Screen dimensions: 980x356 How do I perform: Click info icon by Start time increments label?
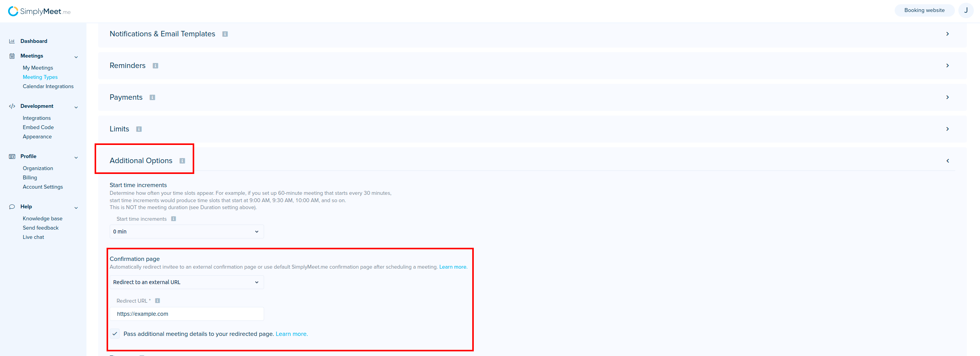[x=173, y=219]
